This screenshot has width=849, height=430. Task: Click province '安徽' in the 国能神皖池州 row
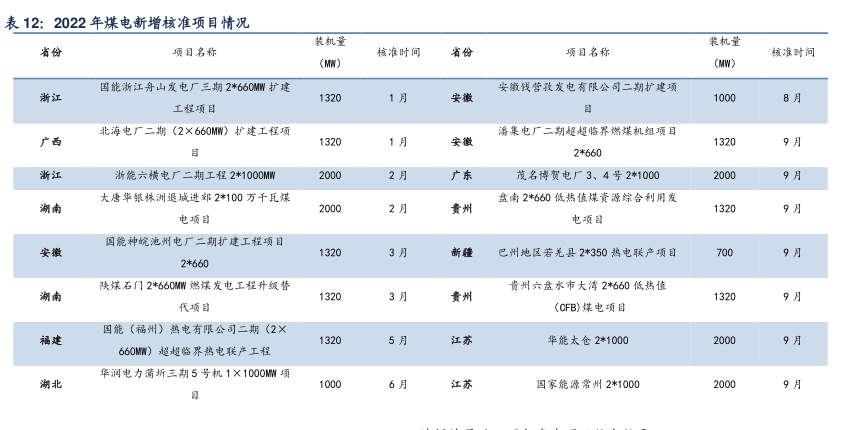click(50, 252)
